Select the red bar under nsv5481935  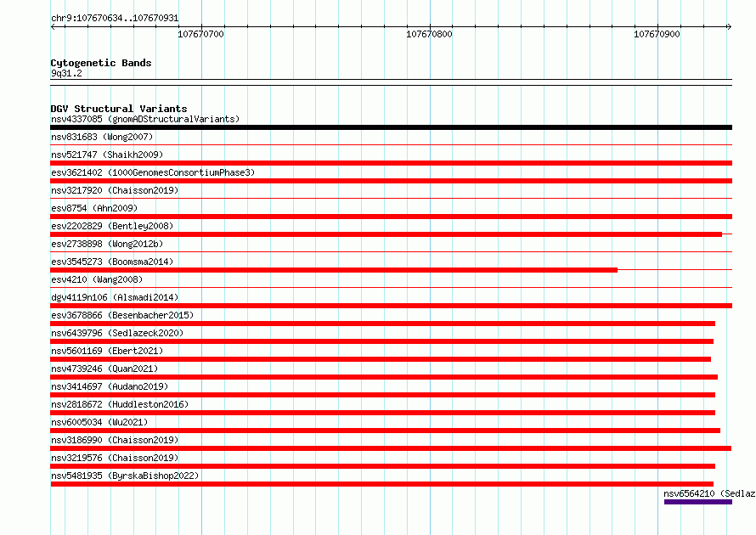382,484
